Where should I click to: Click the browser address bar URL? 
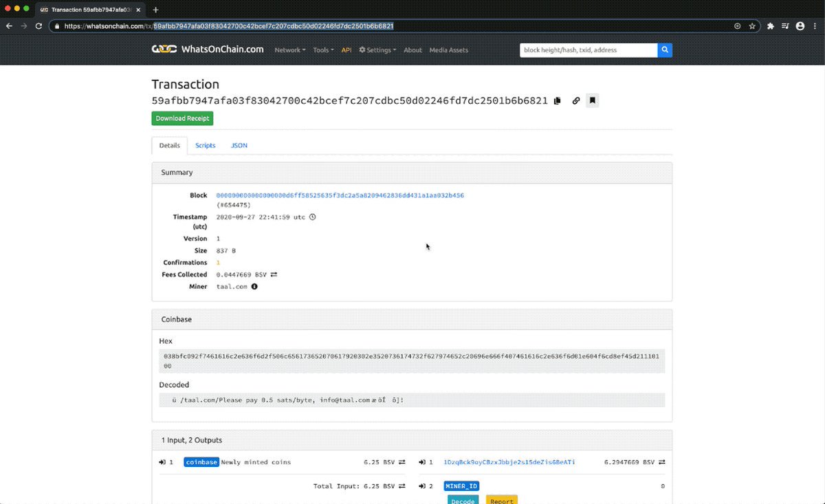[229, 26]
